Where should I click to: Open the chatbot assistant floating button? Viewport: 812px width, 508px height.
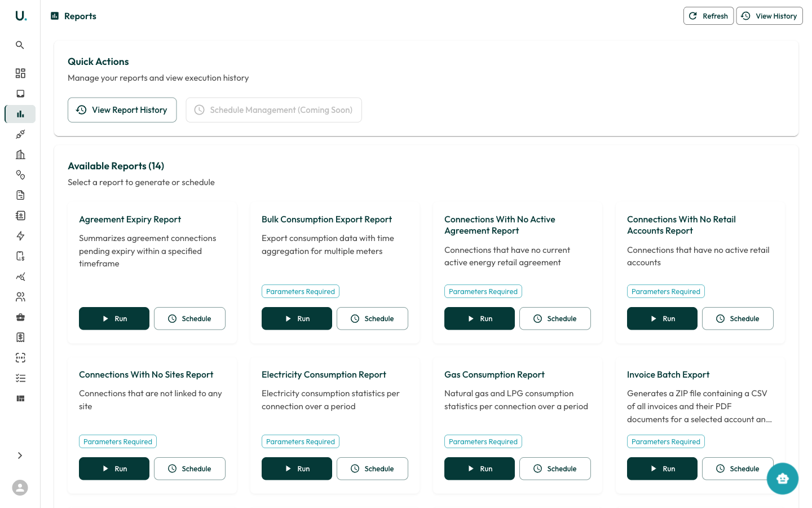pos(783,479)
